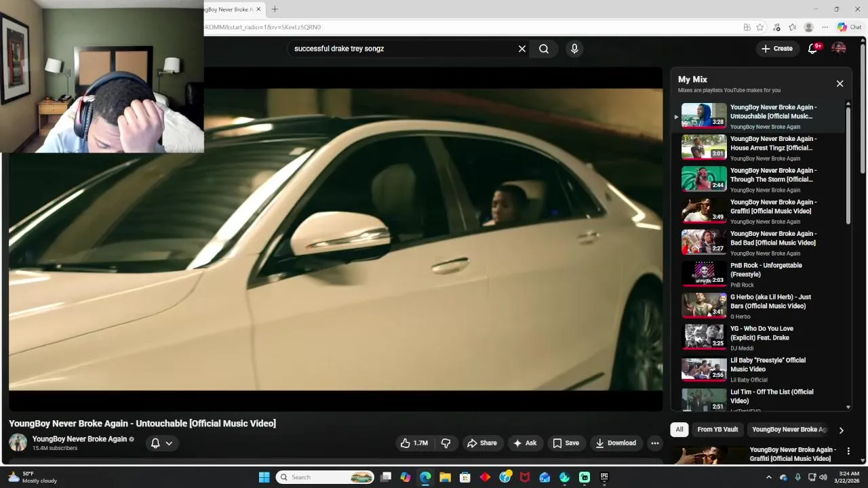
Task: Open split screen icon in address bar
Action: pyautogui.click(x=747, y=27)
